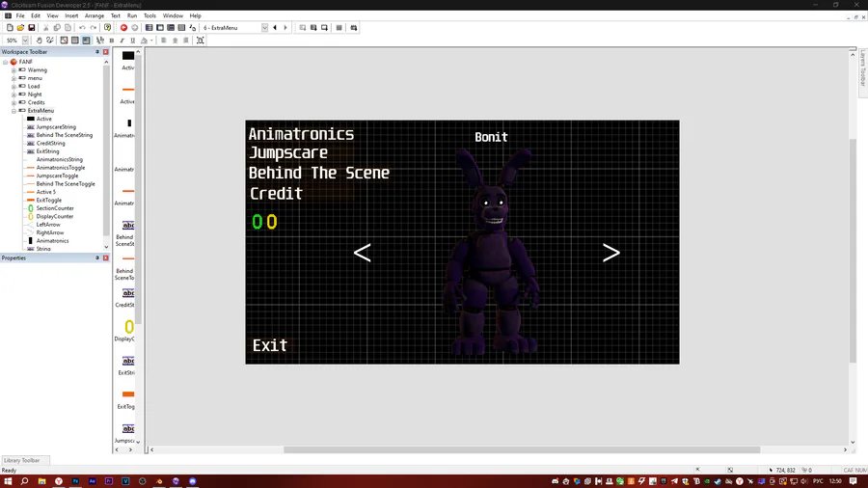Select SectionCounter in workspace tree
868x488 pixels.
pyautogui.click(x=55, y=208)
